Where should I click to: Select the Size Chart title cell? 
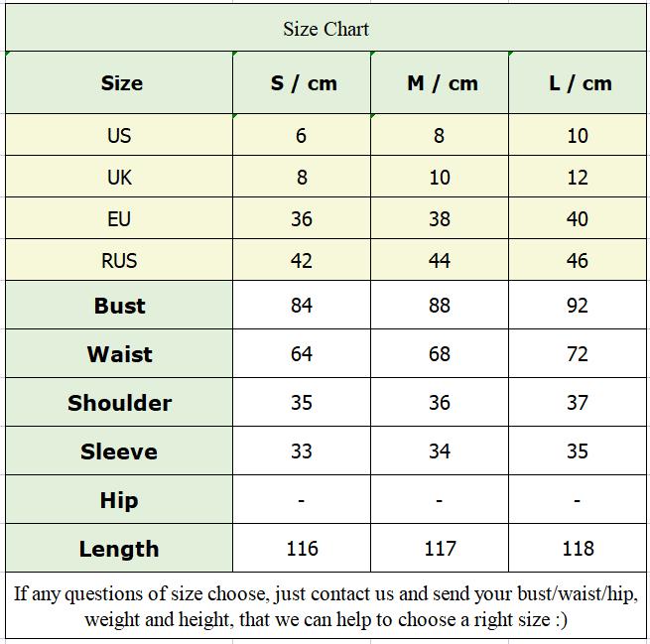[x=325, y=28]
